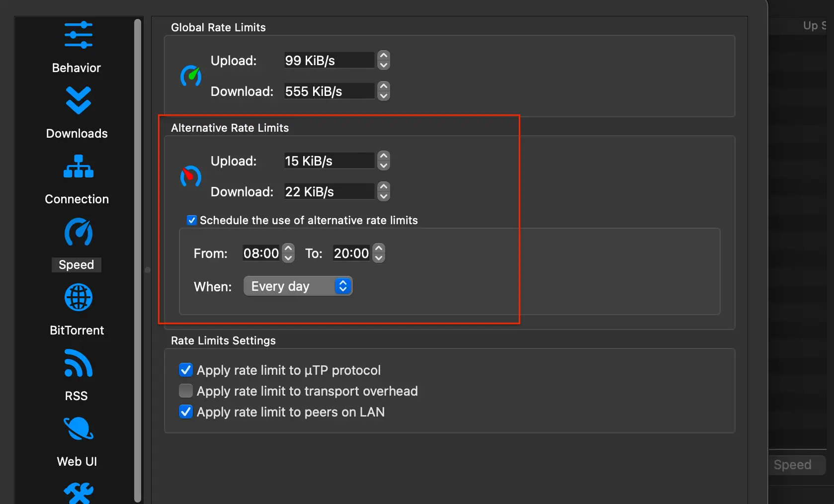Open the Advanced tools icon at the sidebar bottom
The image size is (834, 504).
(79, 493)
